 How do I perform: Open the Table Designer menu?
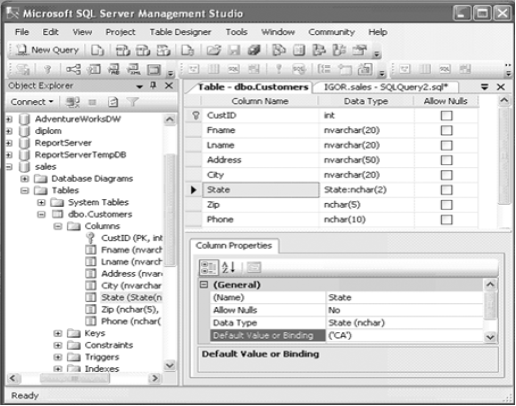(x=180, y=32)
